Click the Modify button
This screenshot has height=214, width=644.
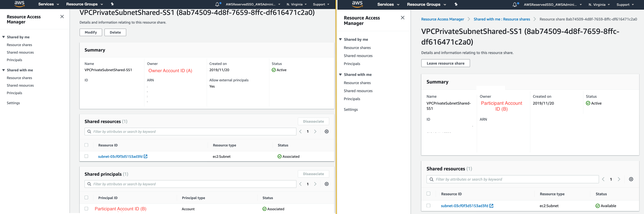91,32
